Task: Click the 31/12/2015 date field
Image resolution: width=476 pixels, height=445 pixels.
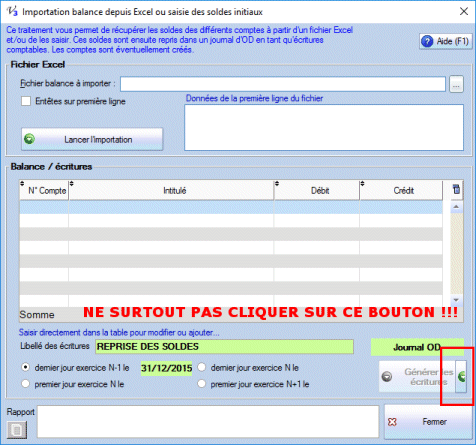Action: pyautogui.click(x=166, y=368)
